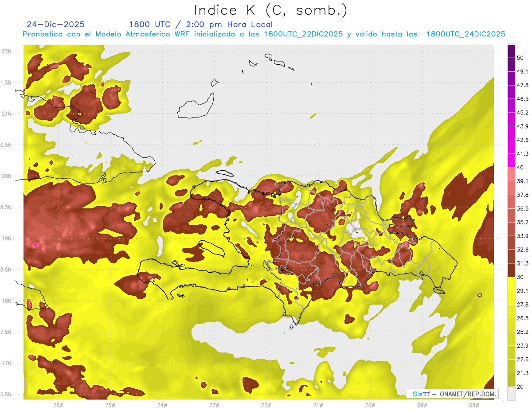Click the dark purple swatch atop the color bar

click(x=511, y=51)
